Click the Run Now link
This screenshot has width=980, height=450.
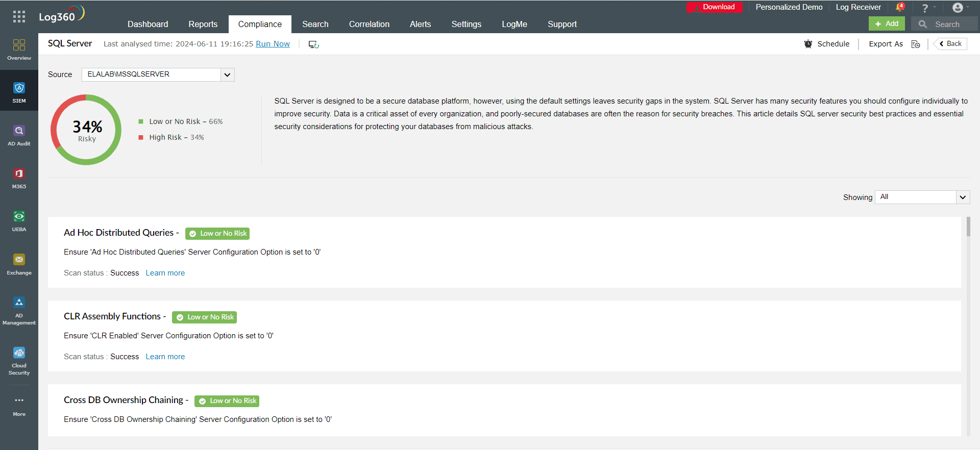pos(273,44)
